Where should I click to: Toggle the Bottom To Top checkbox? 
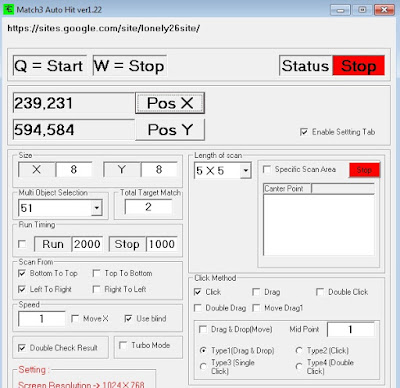22,274
